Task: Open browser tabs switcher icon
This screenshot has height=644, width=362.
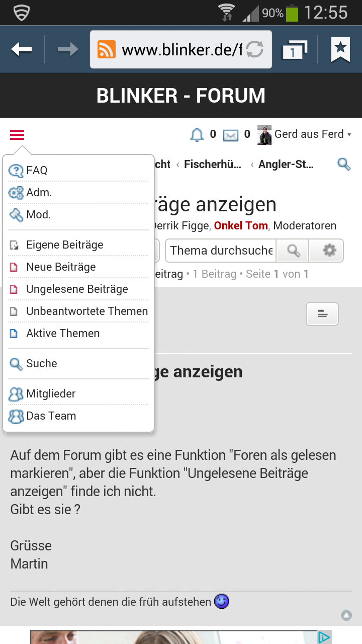Action: point(294,49)
